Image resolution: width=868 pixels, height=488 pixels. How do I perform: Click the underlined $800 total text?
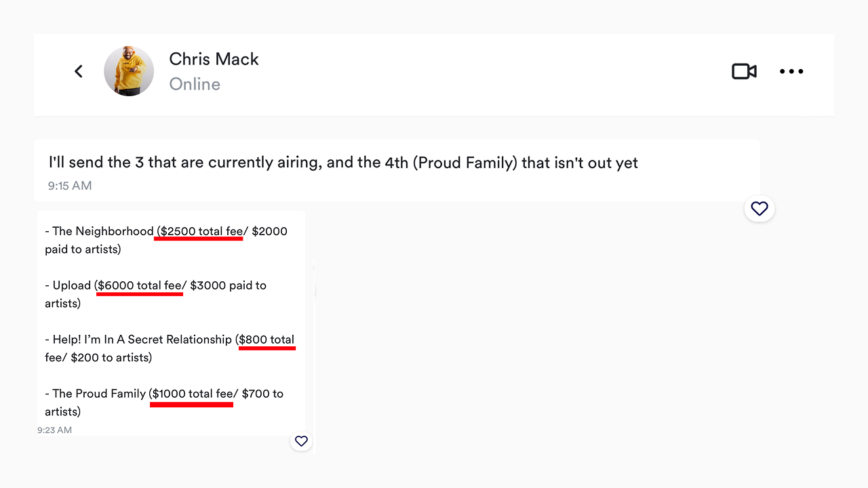coord(267,340)
